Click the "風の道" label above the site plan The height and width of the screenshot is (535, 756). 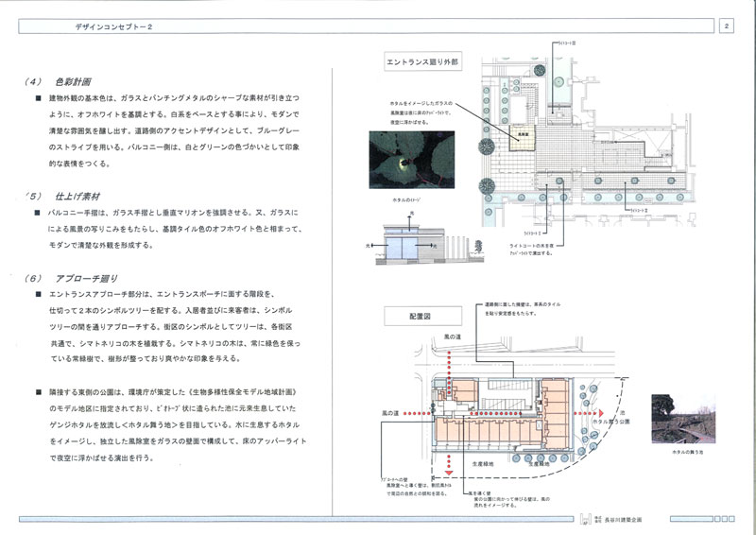pos(453,337)
